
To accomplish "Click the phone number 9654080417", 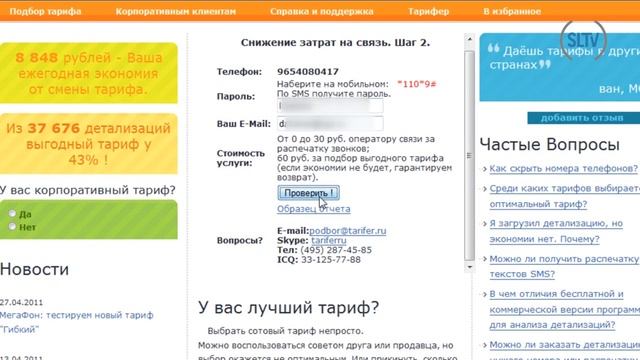I will pos(308,71).
